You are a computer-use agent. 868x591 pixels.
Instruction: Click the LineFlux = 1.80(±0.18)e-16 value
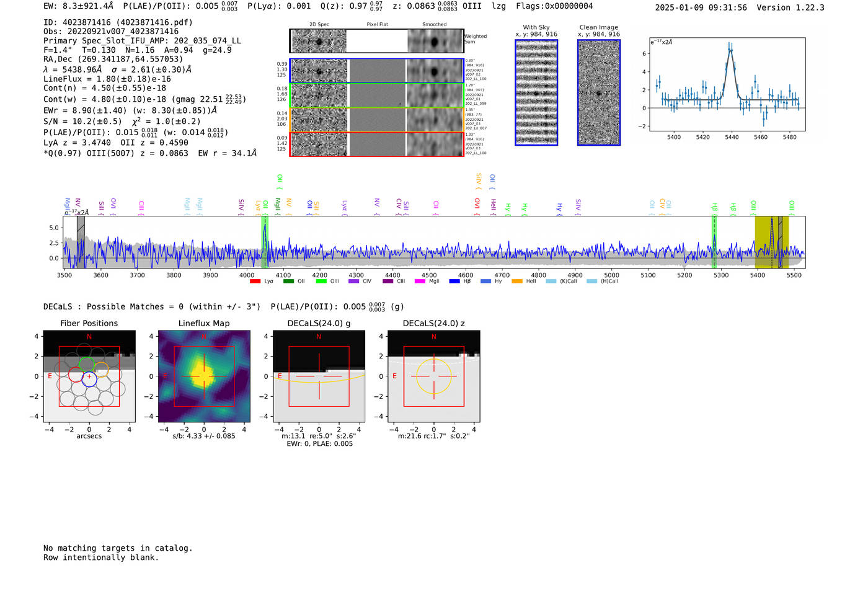[x=107, y=79]
